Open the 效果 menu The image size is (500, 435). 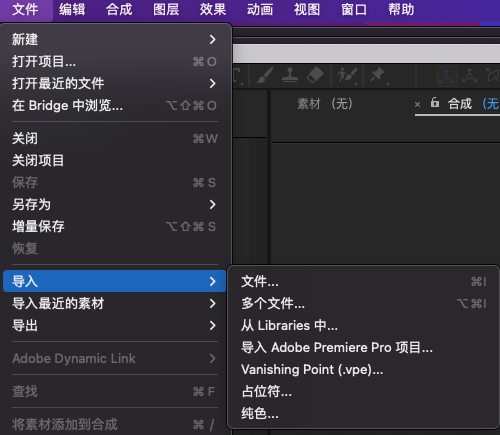point(213,9)
